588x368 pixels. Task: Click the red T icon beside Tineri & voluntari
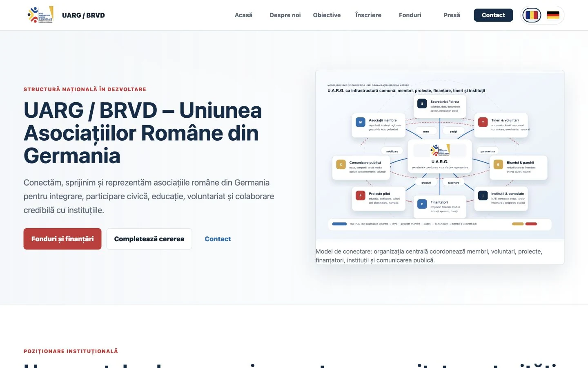483,122
